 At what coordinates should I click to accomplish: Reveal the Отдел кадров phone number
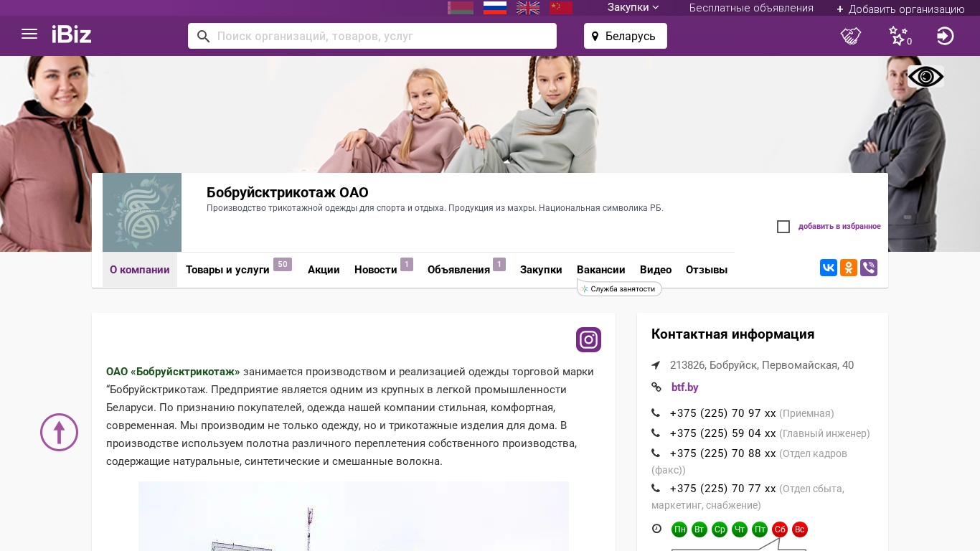pyautogui.click(x=723, y=453)
